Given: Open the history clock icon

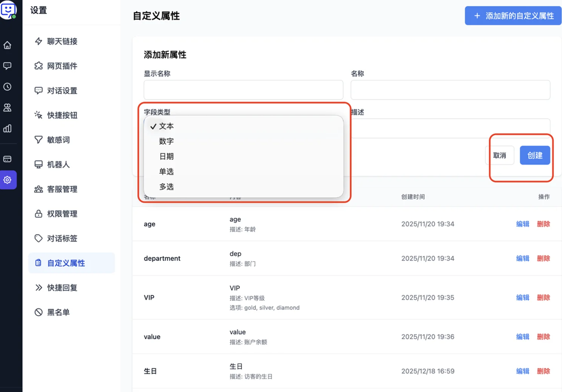Looking at the screenshot, I should tap(8, 86).
